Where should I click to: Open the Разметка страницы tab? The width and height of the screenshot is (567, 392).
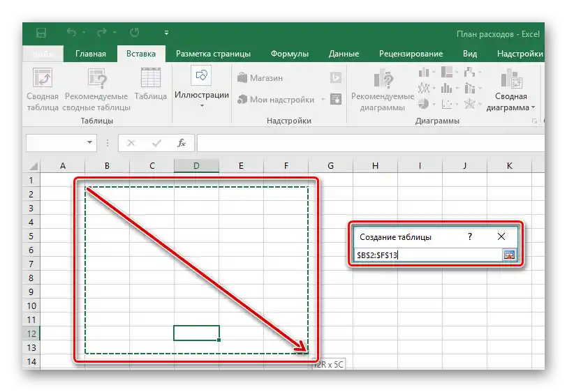click(x=213, y=54)
